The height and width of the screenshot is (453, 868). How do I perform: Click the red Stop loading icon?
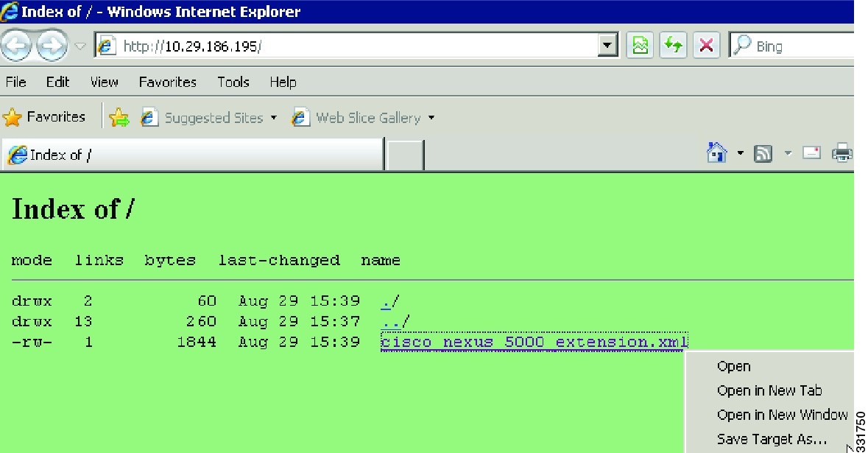click(706, 46)
